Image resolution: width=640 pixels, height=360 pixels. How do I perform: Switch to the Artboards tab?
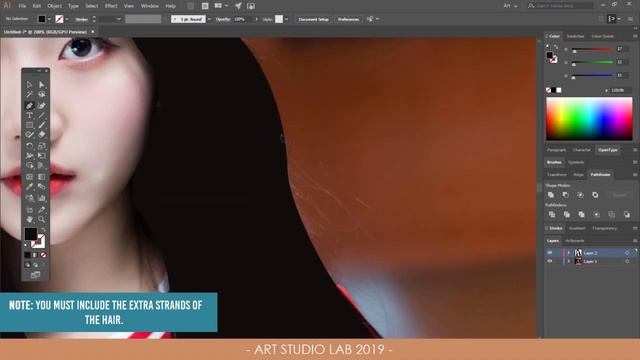pyautogui.click(x=575, y=241)
